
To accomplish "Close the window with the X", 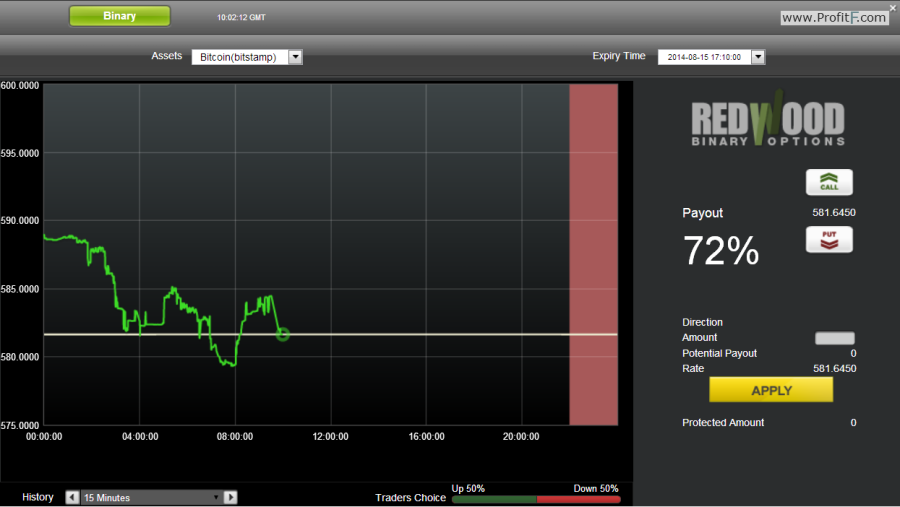I will click(893, 8).
